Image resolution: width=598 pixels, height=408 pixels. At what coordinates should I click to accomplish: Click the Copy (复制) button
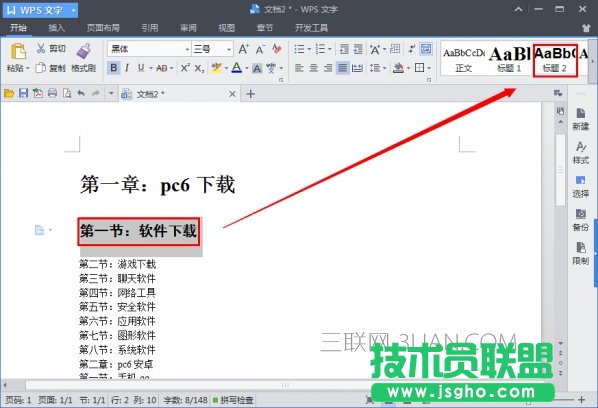[51, 68]
